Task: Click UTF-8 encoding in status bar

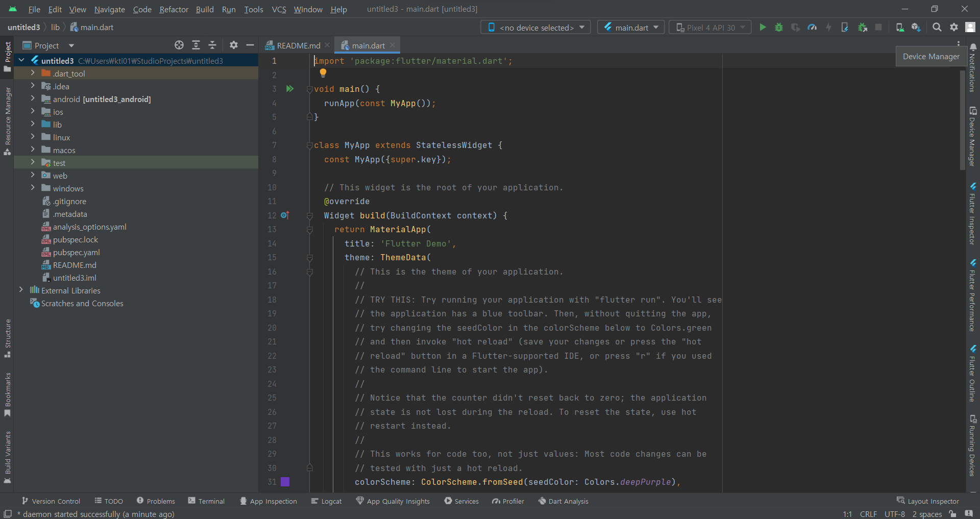Action: click(x=895, y=514)
